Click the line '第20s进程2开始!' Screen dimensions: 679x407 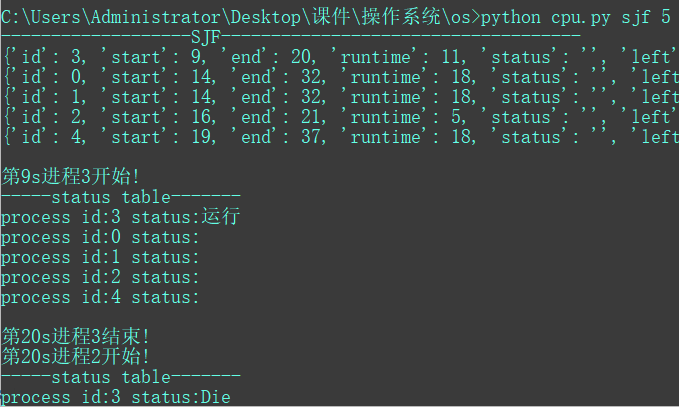coord(76,356)
